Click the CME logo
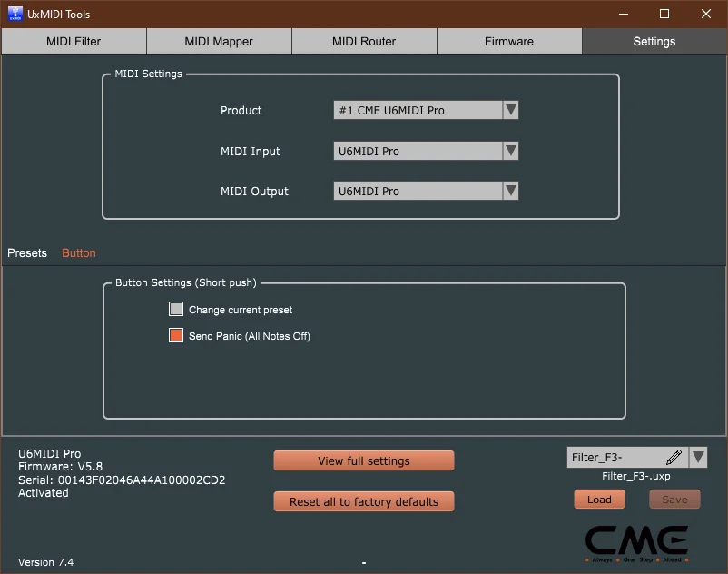 637,540
